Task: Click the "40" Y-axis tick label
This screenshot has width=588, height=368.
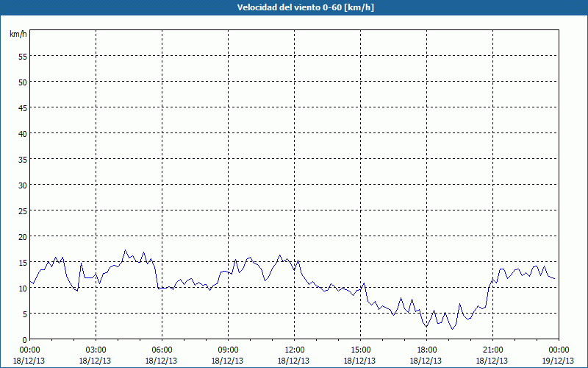Action: point(23,133)
